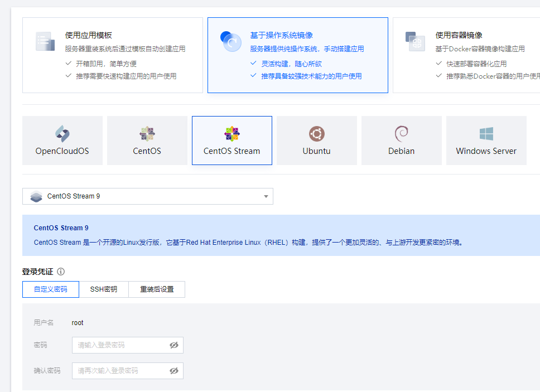Select the Debian swirl icon
This screenshot has width=540, height=392.
coord(401,134)
